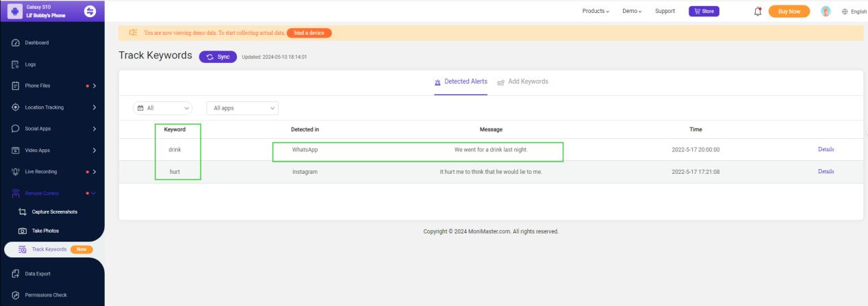Click the Phone Files icon in sidebar

click(x=14, y=86)
